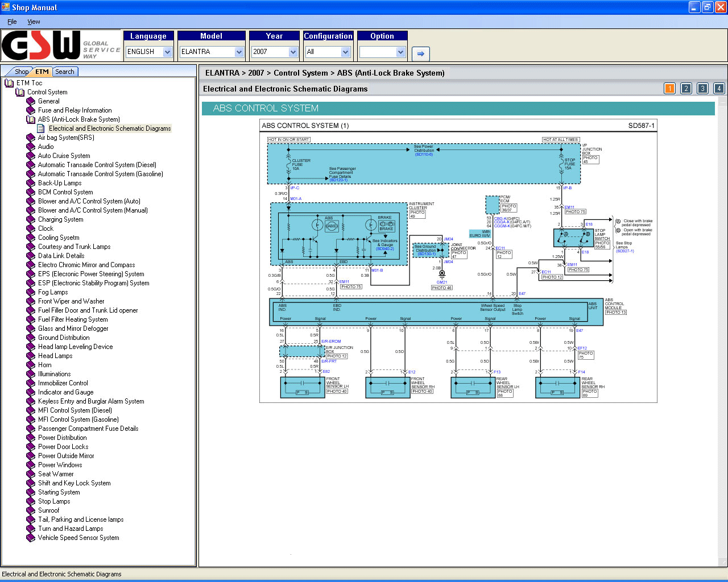Click the SD110-6 Power Distribution link
Screen dimensions: 728x582
pos(424,155)
